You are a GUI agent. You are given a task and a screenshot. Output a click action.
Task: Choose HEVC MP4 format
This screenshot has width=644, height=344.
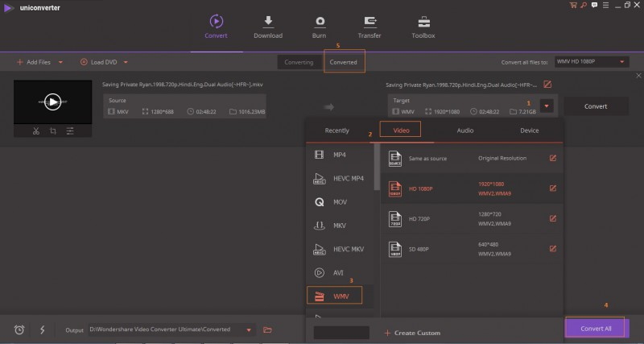pyautogui.click(x=340, y=178)
